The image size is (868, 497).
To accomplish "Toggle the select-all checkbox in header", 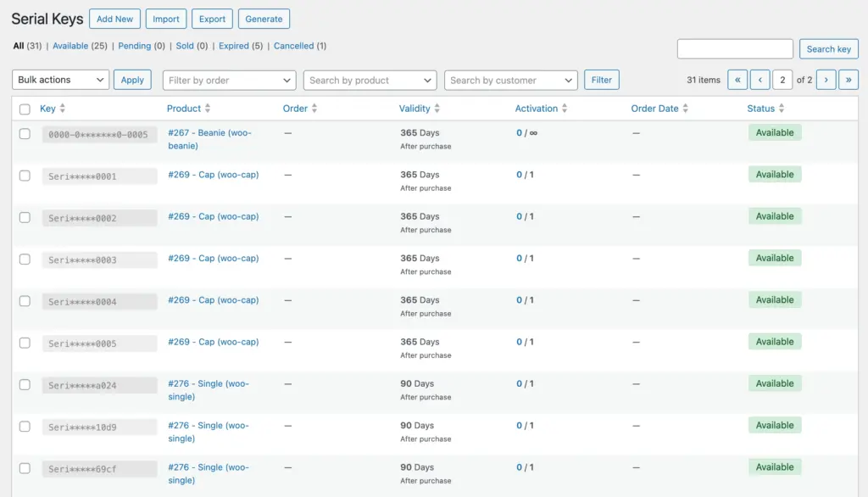I will coord(25,109).
